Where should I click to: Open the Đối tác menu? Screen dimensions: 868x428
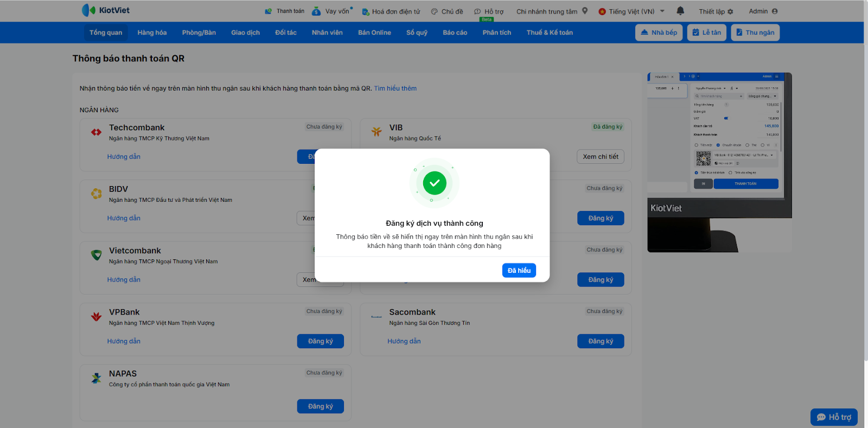click(x=286, y=33)
